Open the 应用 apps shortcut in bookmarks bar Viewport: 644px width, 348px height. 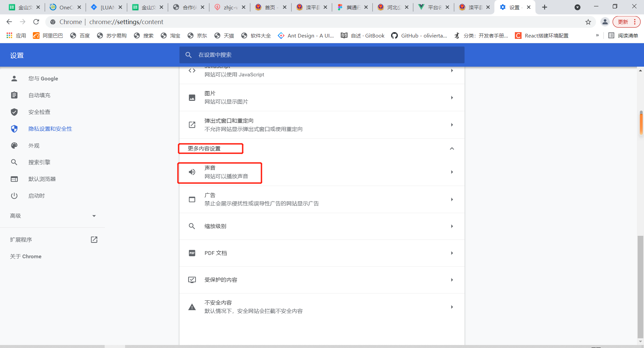[16, 36]
